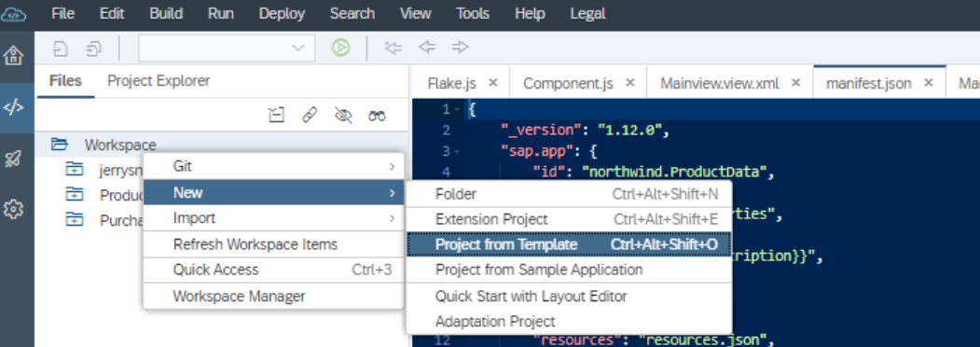Toggle the show hidden files eye icon
The image size is (980, 347).
343,115
